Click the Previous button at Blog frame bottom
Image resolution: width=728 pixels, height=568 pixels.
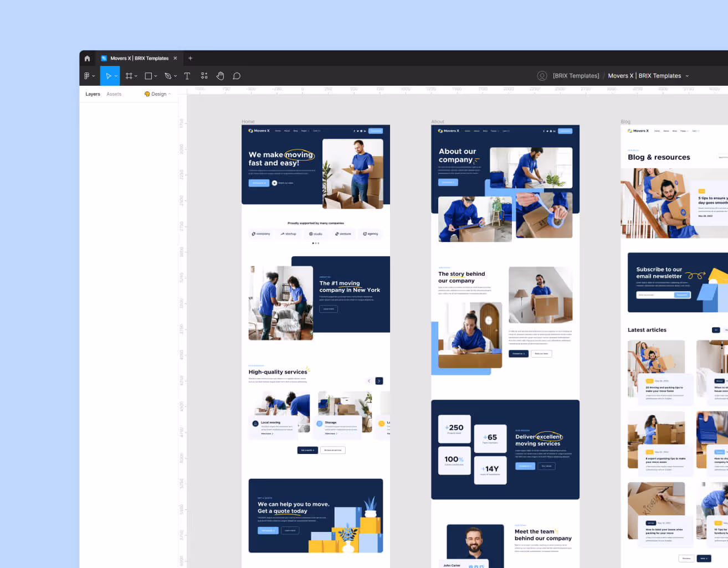pyautogui.click(x=686, y=558)
